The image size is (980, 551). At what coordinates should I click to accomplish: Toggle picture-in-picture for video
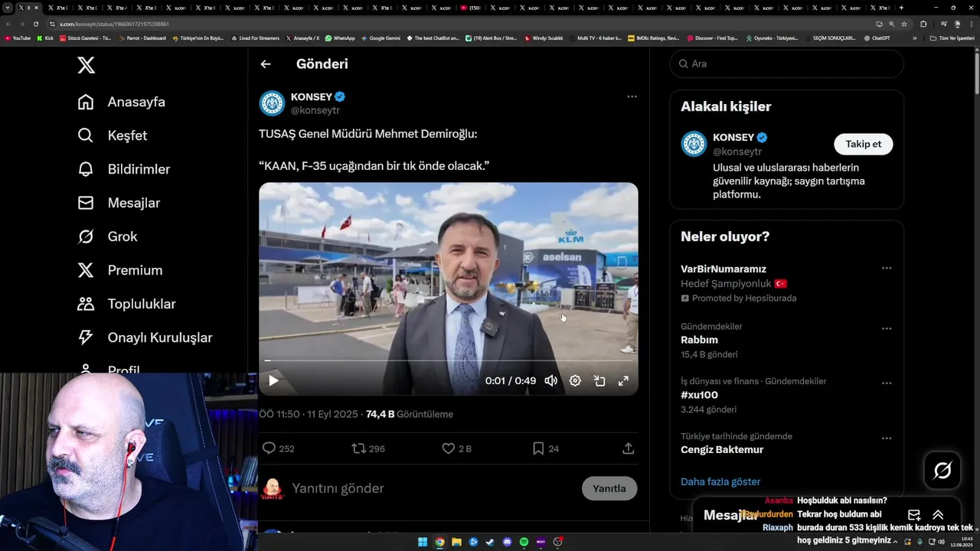tap(599, 380)
